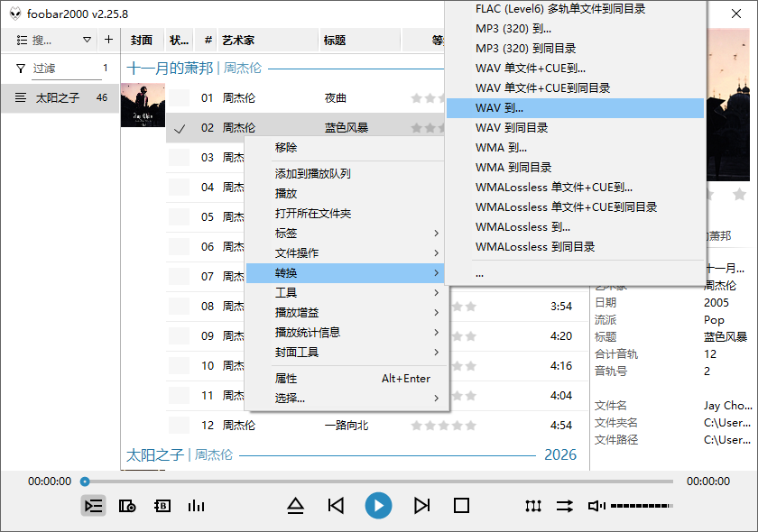Expand the 选择... submenu
The image size is (758, 532).
tap(346, 399)
